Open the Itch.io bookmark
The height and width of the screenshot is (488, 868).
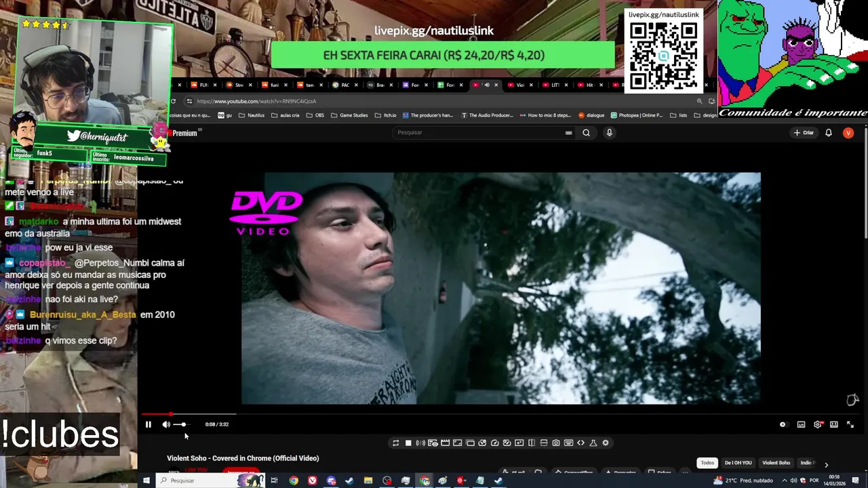385,115
